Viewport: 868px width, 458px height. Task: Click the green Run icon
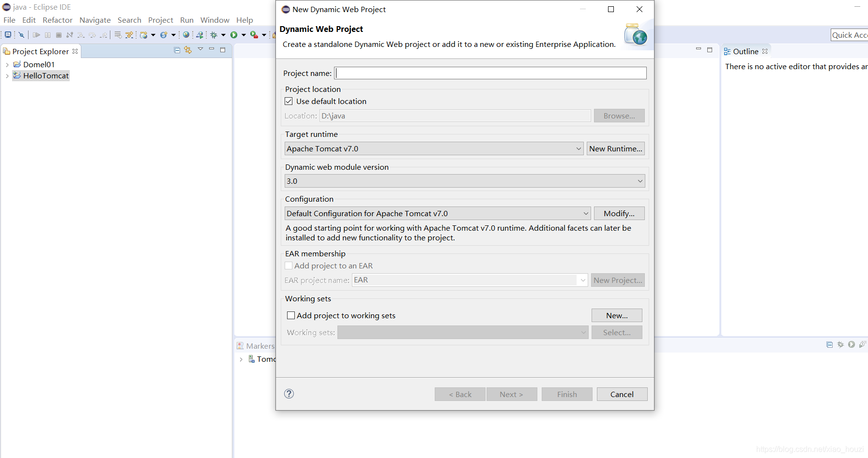(234, 35)
